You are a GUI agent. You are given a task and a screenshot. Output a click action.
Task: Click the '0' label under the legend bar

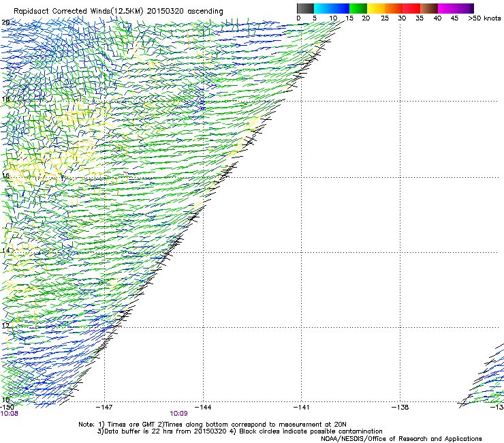tap(298, 18)
